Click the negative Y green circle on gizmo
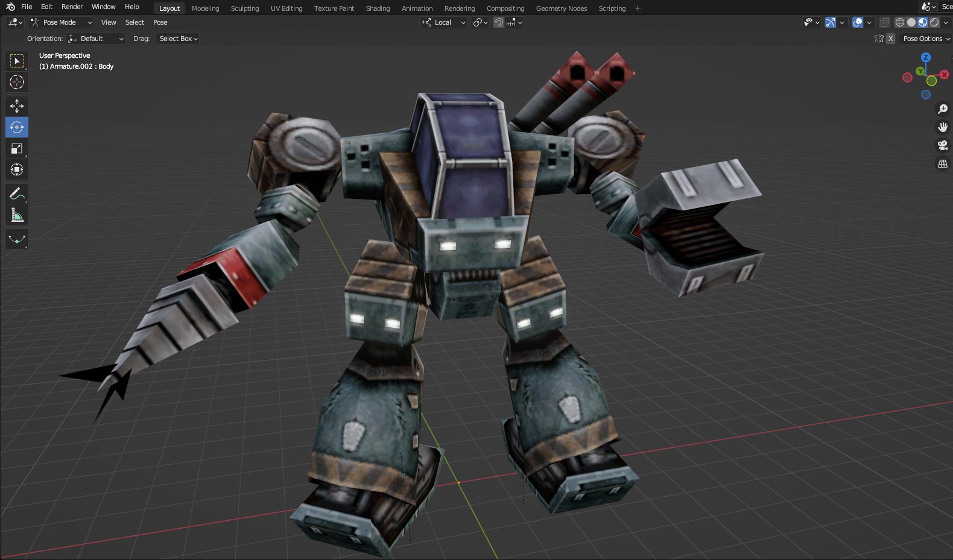Screen dimensions: 953x560 pos(931,81)
